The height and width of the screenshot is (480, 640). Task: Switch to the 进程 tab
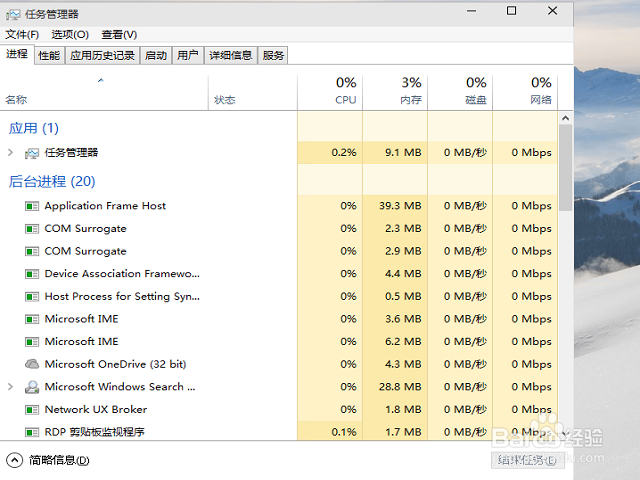click(x=17, y=54)
